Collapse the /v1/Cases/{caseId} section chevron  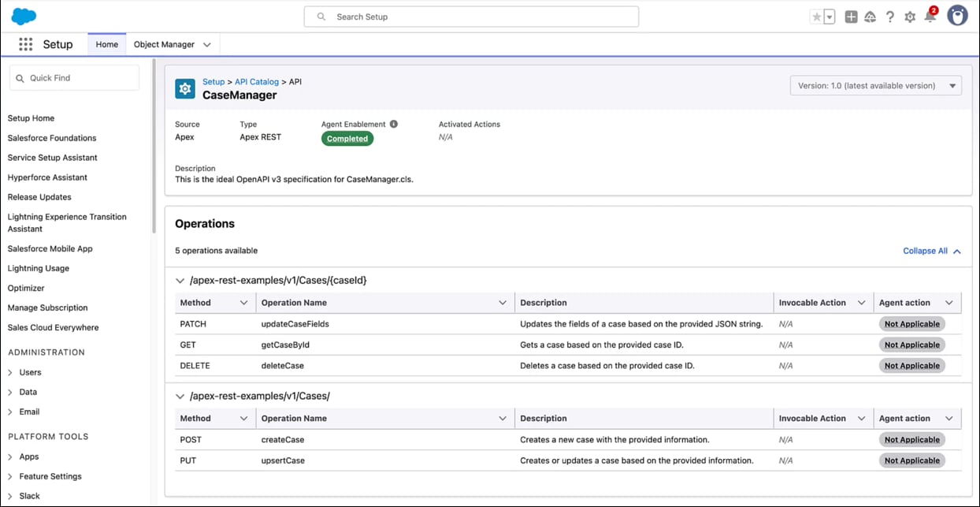(x=180, y=280)
